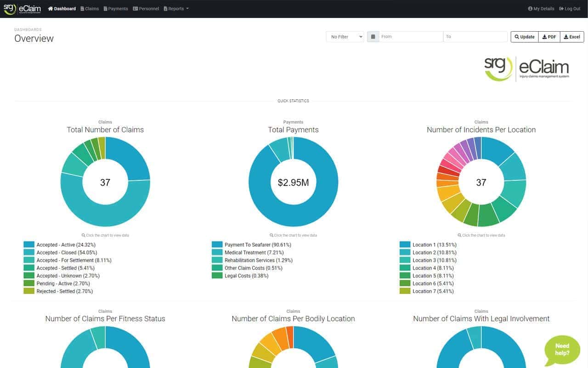The image size is (588, 368).
Task: Click the Total Payments donut center $2.95M
Action: (293, 183)
